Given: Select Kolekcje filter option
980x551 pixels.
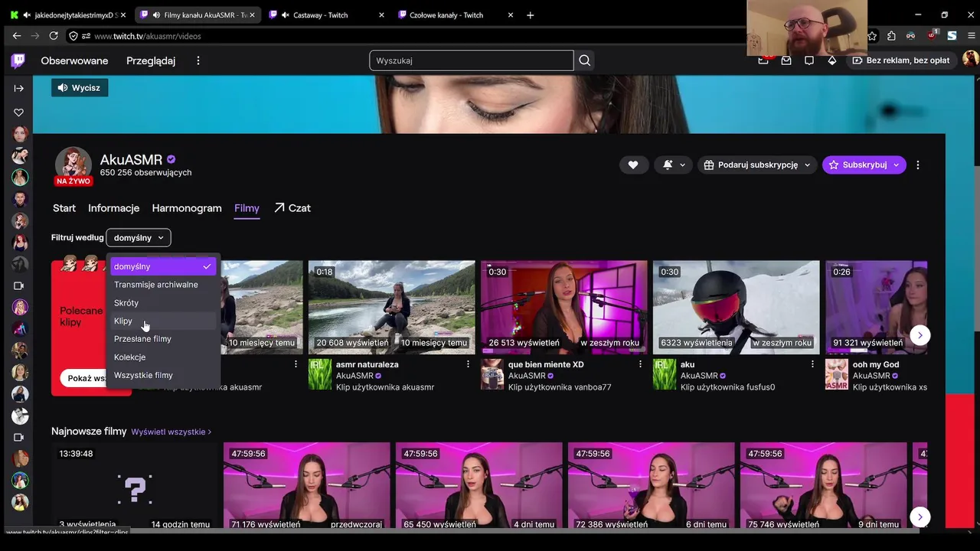Looking at the screenshot, I should 163,357.
